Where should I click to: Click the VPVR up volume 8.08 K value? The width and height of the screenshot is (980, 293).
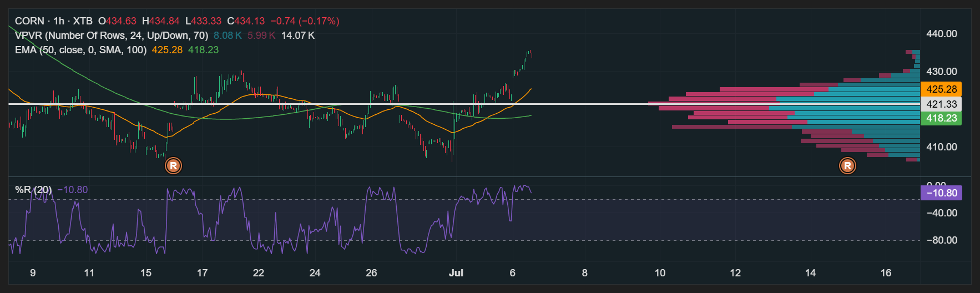click(x=228, y=36)
